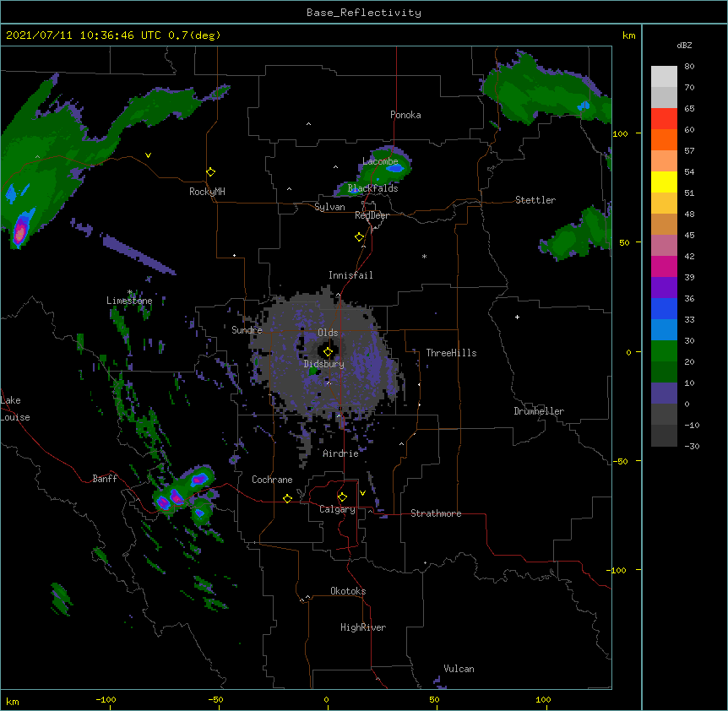Click the 50 tick label on the bottom axis
Viewport: 728px width, 711px height.
(x=435, y=699)
